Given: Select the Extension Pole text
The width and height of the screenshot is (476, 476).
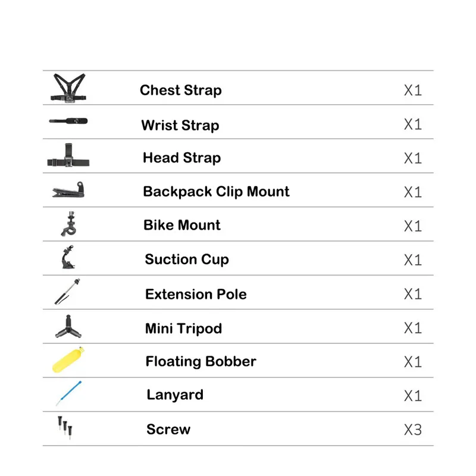Looking at the screenshot, I should [x=196, y=294].
